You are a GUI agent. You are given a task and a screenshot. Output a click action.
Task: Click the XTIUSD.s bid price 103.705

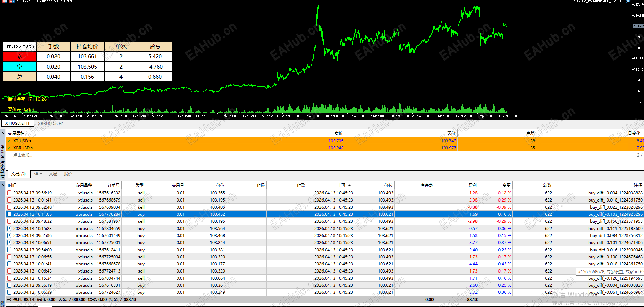tap(336, 141)
